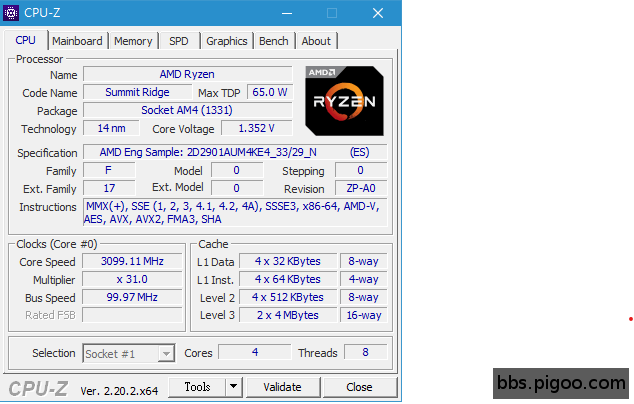Click the Core Speed value 3099.11 MHz
The height and width of the screenshot is (404, 634).
click(132, 261)
